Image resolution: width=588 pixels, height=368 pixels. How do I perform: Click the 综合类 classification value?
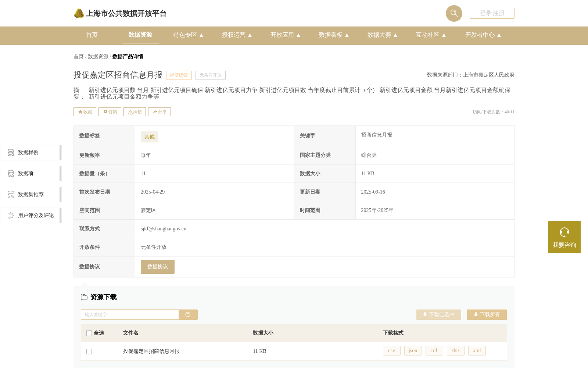(x=369, y=155)
